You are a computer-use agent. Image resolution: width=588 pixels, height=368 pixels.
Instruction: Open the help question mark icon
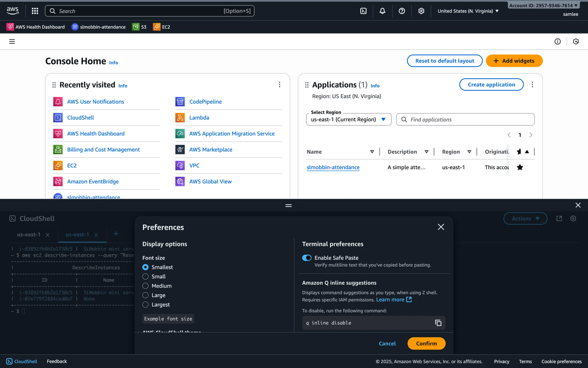[402, 11]
